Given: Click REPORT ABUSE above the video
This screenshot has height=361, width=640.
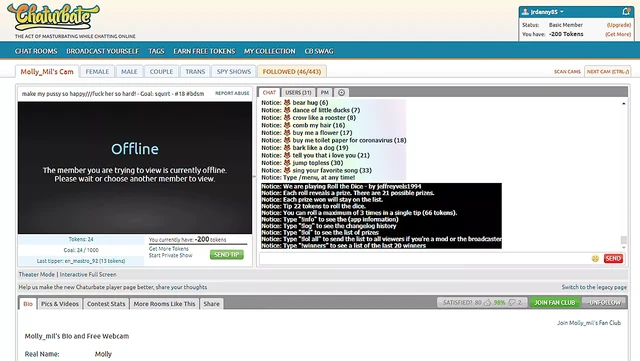Looking at the screenshot, I should (x=232, y=93).
